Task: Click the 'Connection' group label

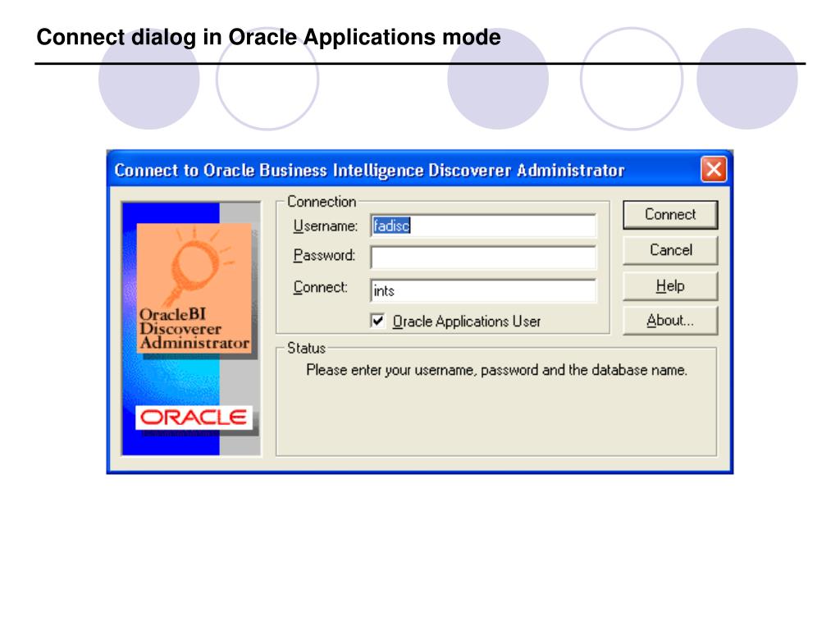Action: 322,202
